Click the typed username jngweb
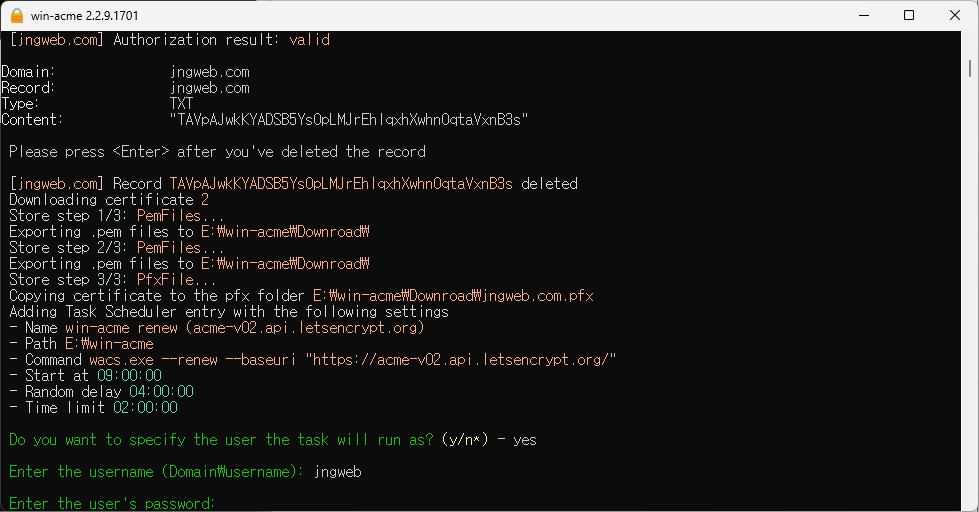 pyautogui.click(x=338, y=472)
